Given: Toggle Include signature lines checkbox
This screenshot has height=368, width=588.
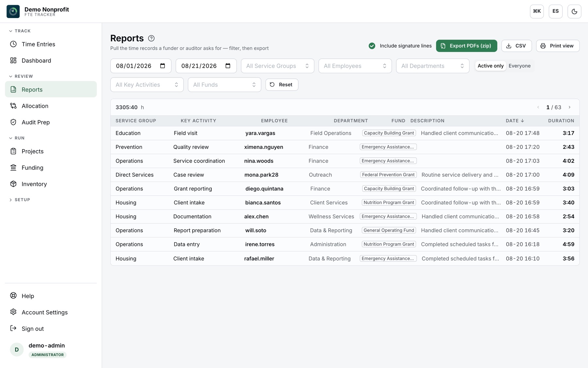Looking at the screenshot, I should point(372,46).
